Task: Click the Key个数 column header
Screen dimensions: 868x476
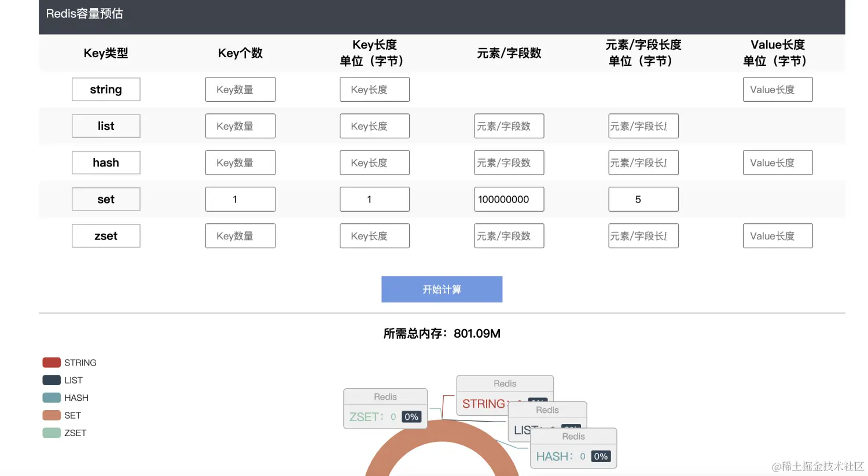Action: 240,53
